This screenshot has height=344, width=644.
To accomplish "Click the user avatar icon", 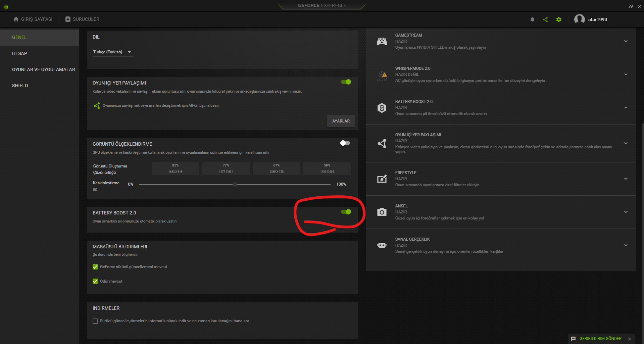I will pyautogui.click(x=580, y=19).
